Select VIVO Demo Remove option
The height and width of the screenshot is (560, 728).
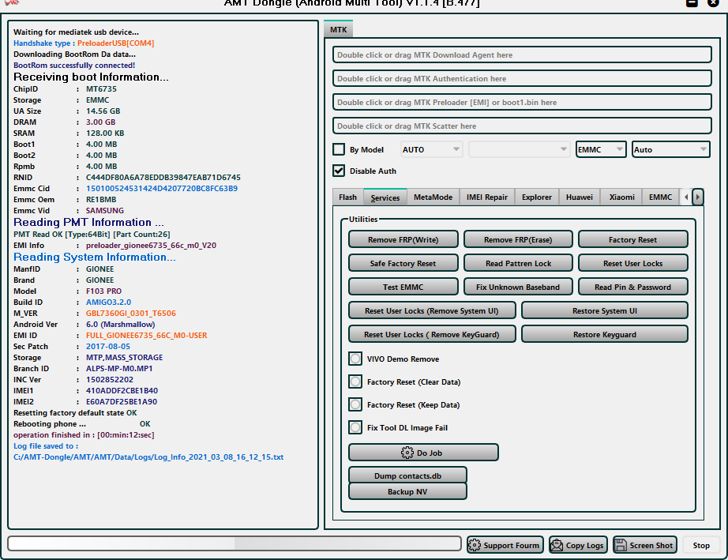[x=355, y=359]
